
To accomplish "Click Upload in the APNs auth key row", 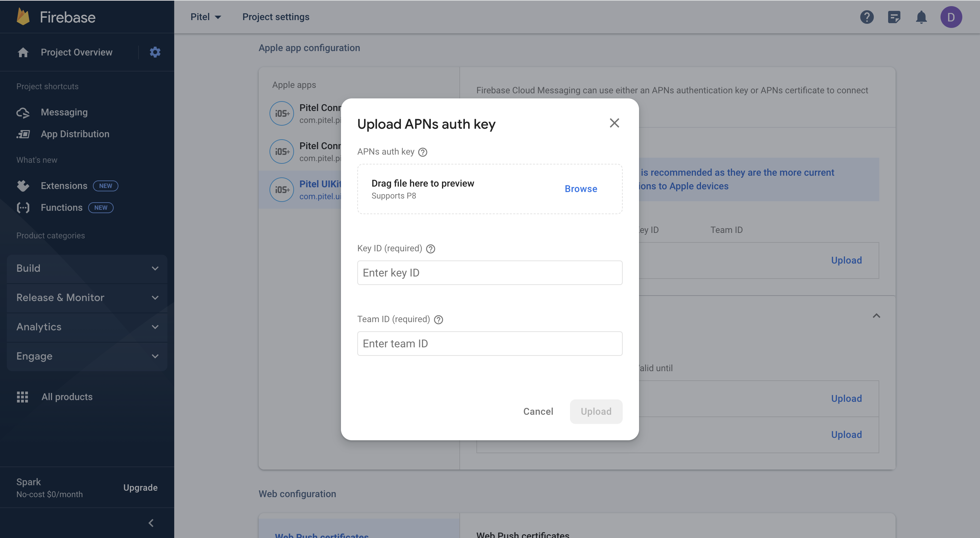I will [x=847, y=260].
